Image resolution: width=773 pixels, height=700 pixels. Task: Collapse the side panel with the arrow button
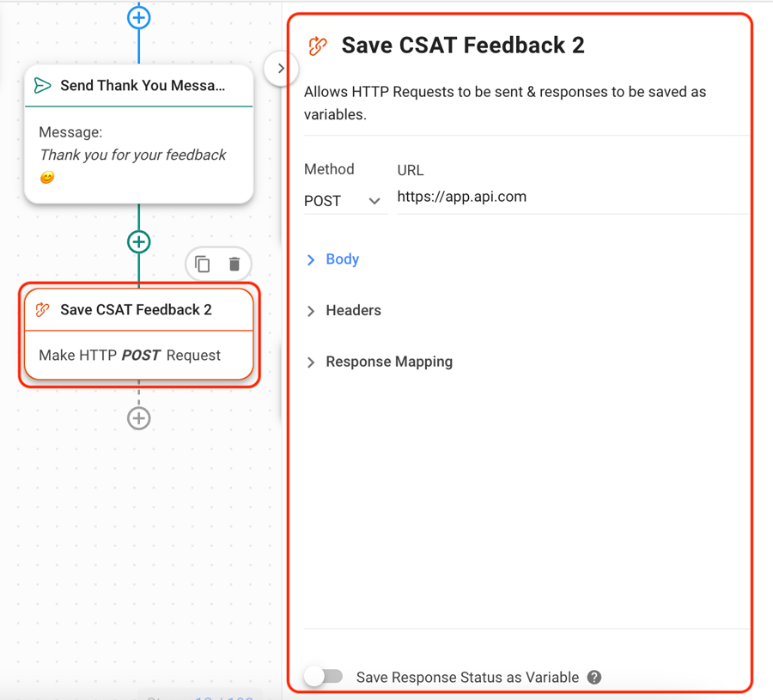tap(281, 69)
